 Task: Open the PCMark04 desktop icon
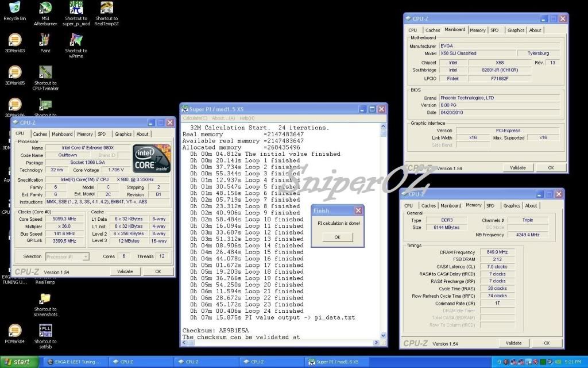coord(14,331)
